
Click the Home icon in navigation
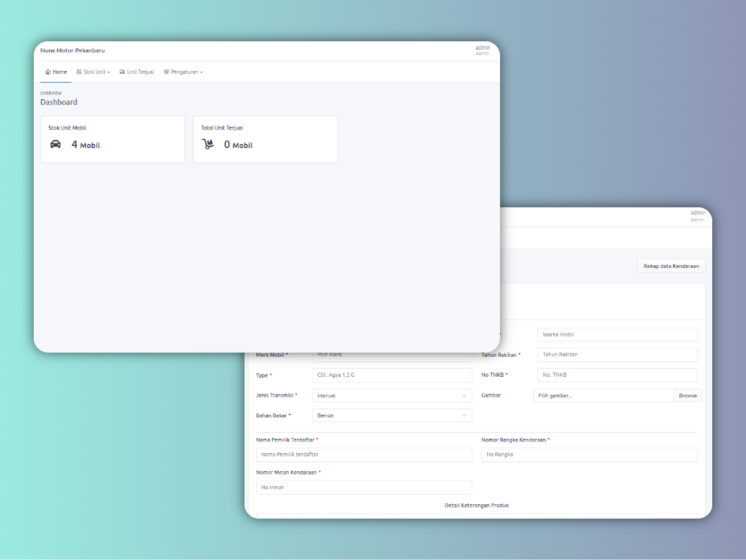coord(48,72)
